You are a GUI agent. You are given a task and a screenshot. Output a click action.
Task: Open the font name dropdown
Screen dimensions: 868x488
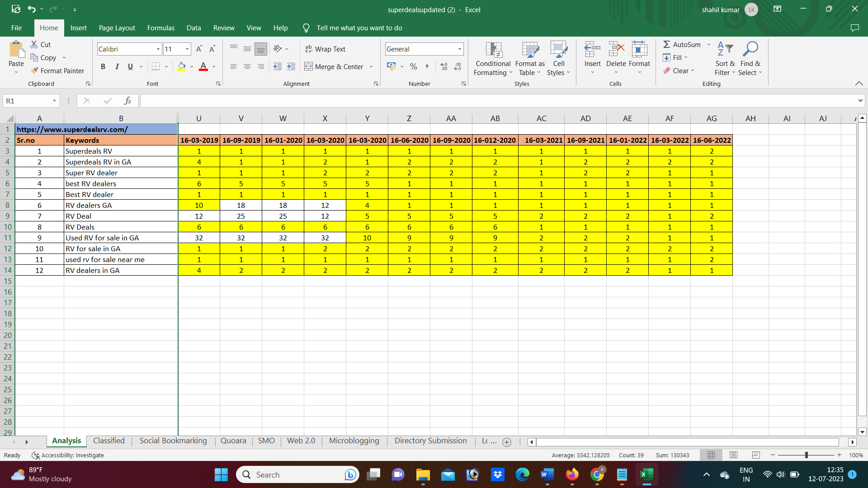pyautogui.click(x=158, y=49)
